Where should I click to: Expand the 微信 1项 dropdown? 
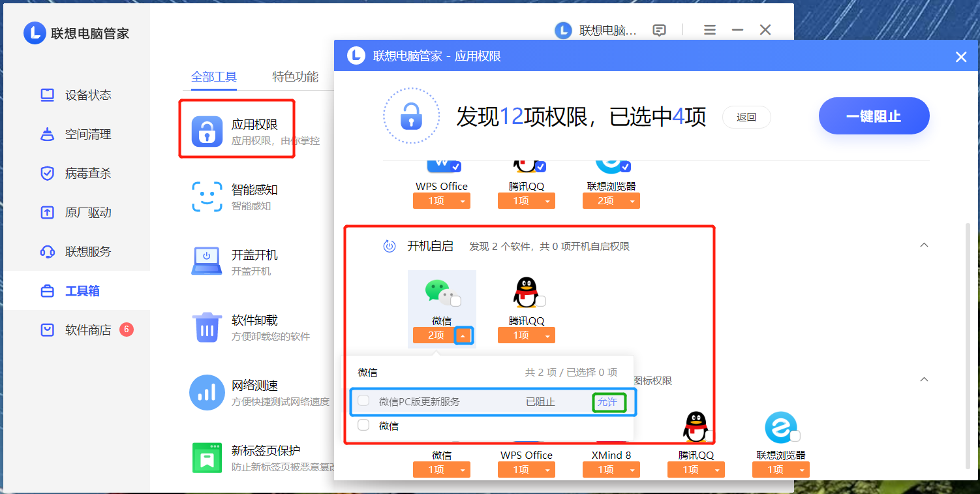[463, 470]
